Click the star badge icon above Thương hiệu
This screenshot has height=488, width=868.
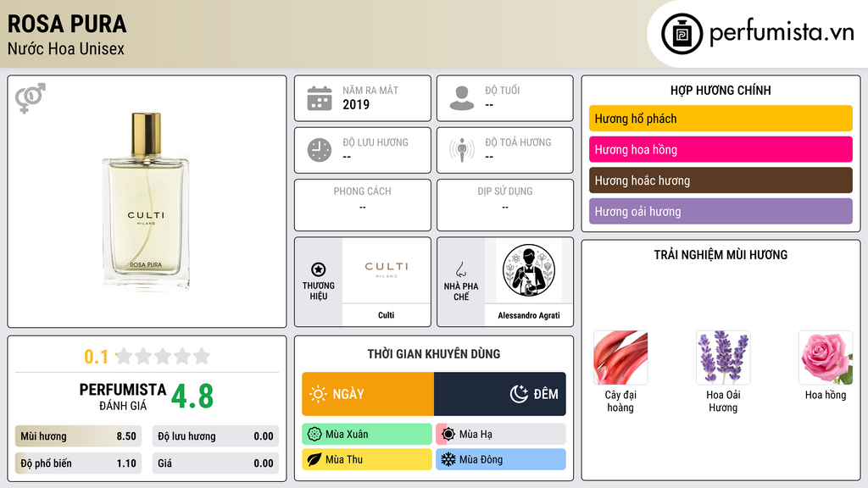tap(319, 269)
